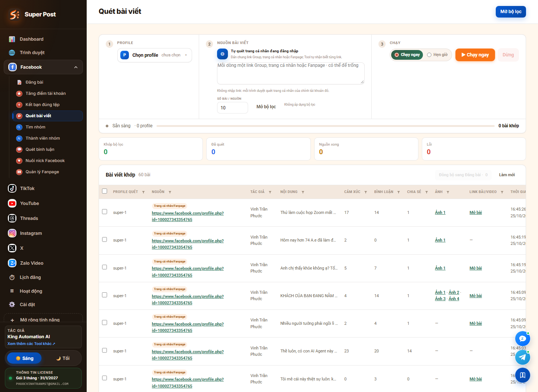Open Tìm nhóm menu item
The width and height of the screenshot is (538, 392).
(47, 127)
